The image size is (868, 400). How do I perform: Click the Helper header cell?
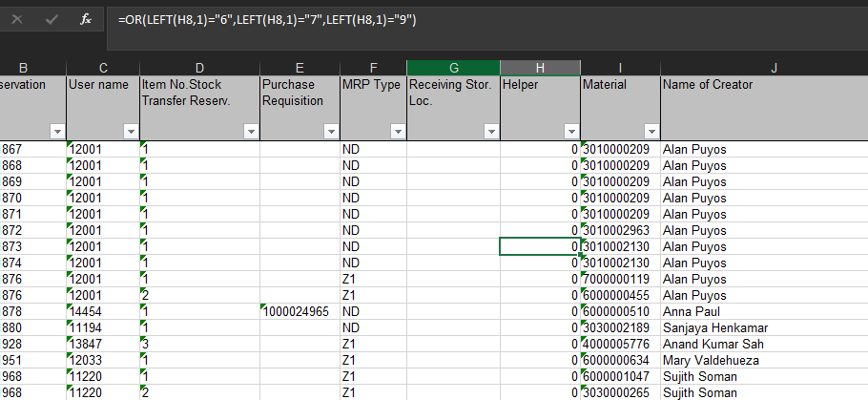tap(540, 108)
